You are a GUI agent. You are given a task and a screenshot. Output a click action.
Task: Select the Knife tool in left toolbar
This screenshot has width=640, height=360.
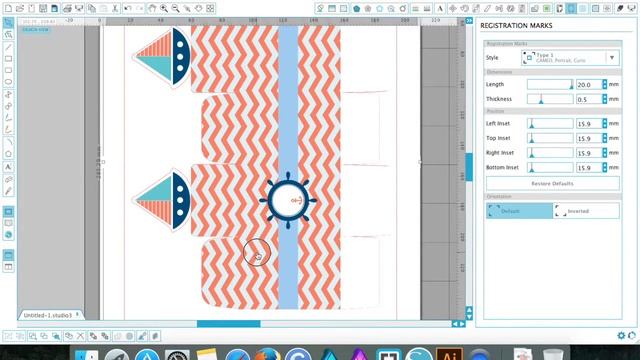tap(8, 191)
